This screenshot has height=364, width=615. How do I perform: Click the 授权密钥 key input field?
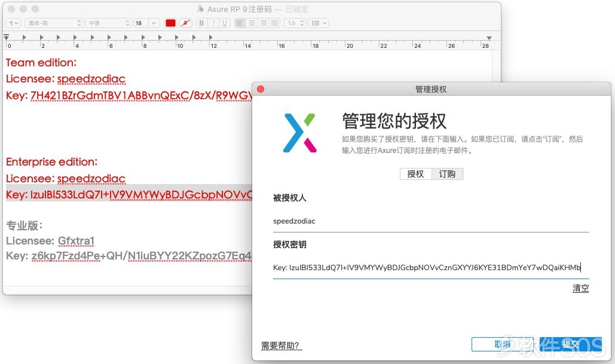[431, 268]
